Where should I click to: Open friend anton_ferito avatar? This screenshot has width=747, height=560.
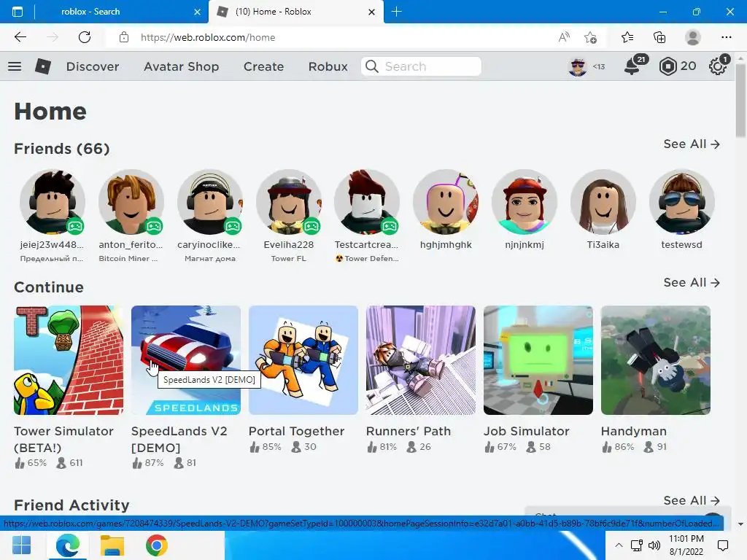tap(131, 202)
